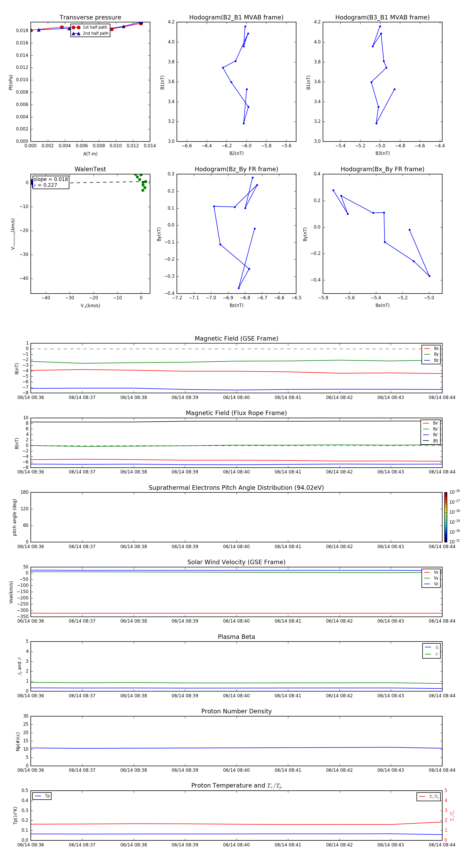Click the 'B2(nT)' x-axis label
Image resolution: width=473 pixels, height=868 pixels.
(x=236, y=153)
